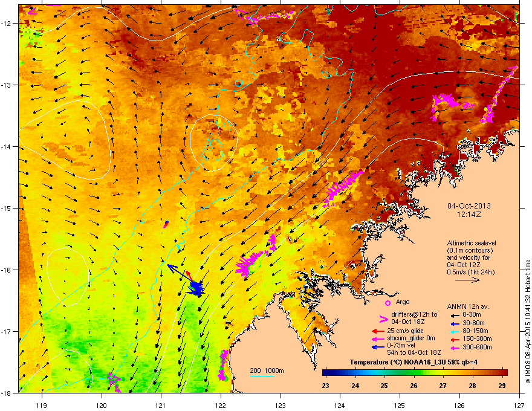532x411 pixels.
Task: Click the '30-80m' depth label
Action: pyautogui.click(x=473, y=323)
